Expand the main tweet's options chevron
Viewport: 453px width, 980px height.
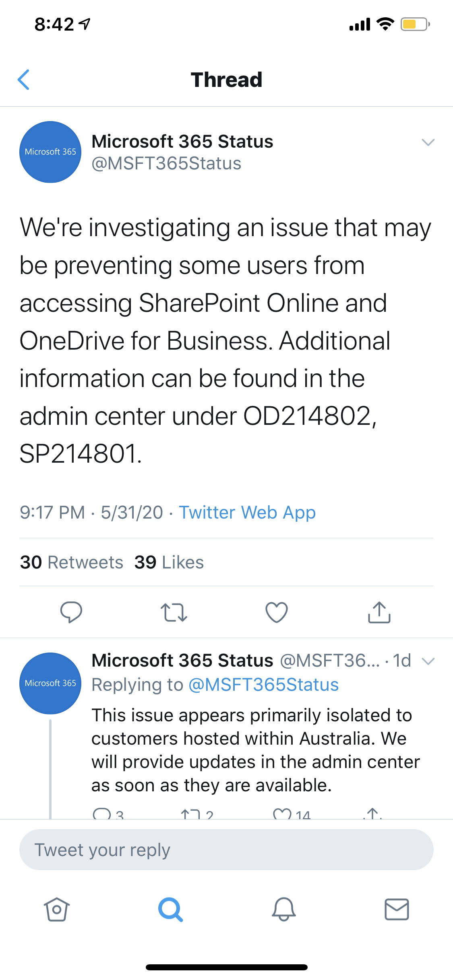tap(428, 142)
